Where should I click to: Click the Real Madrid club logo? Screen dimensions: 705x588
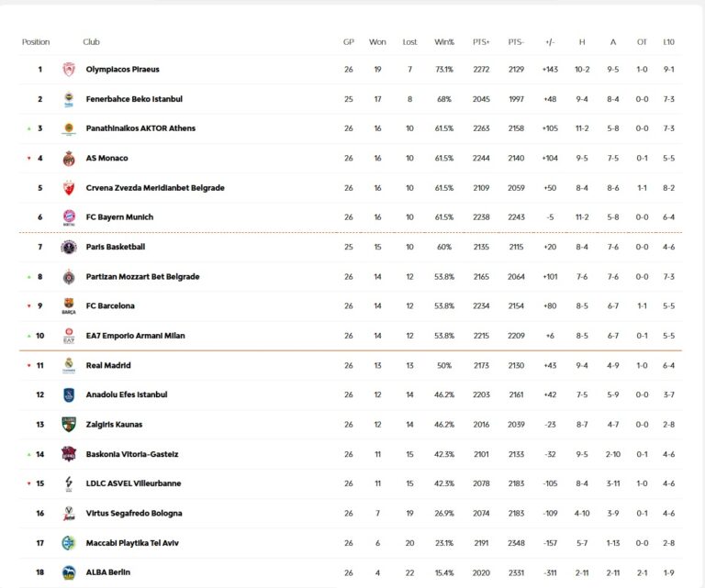click(69, 365)
